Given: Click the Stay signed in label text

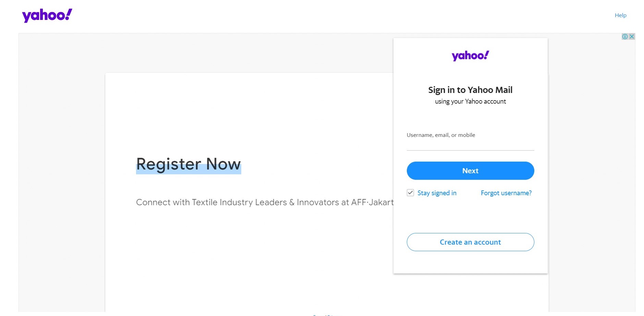Looking at the screenshot, I should [x=437, y=193].
